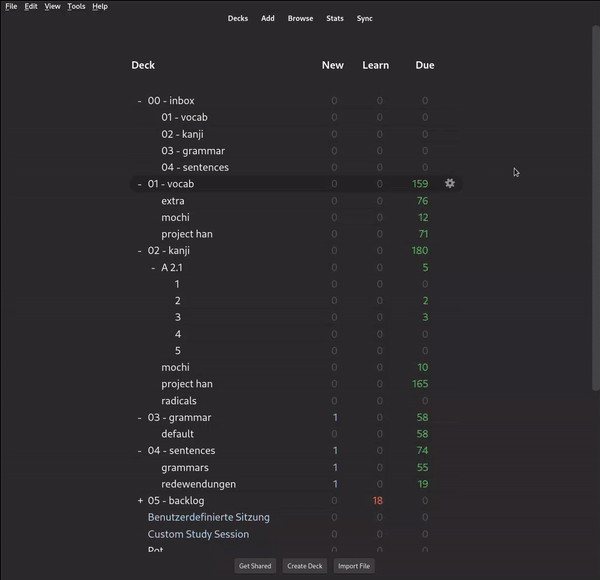600x580 pixels.
Task: Collapse the 02 - kanji deck tree
Action: (139, 251)
